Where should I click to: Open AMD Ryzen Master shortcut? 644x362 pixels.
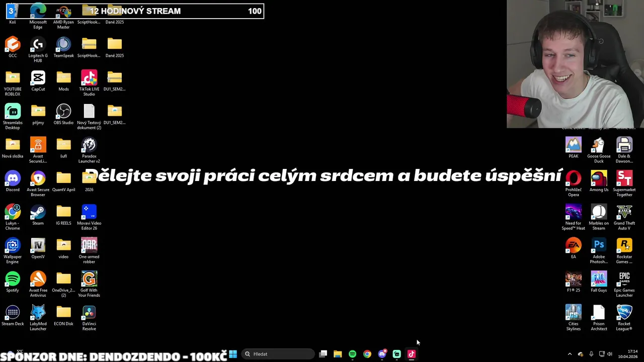(63, 16)
